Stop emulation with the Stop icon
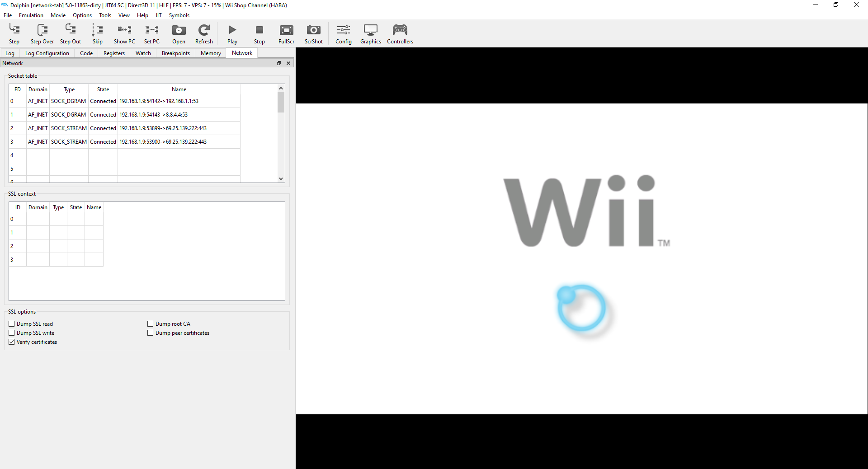This screenshot has width=868, height=469. [x=259, y=34]
